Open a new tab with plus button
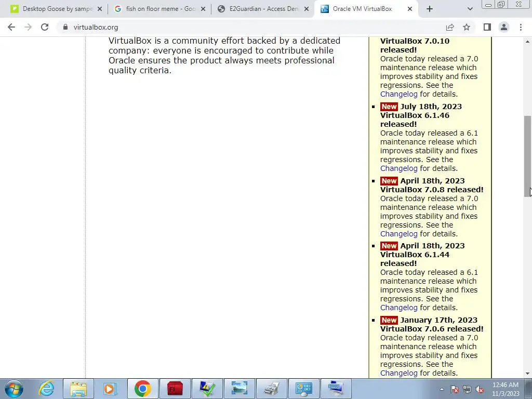The width and height of the screenshot is (532, 399). (x=430, y=9)
